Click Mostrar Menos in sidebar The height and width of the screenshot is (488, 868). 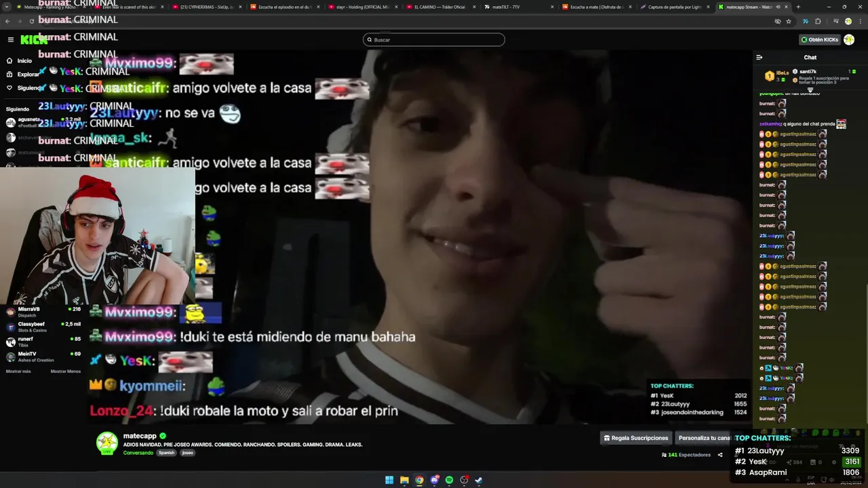(x=66, y=371)
